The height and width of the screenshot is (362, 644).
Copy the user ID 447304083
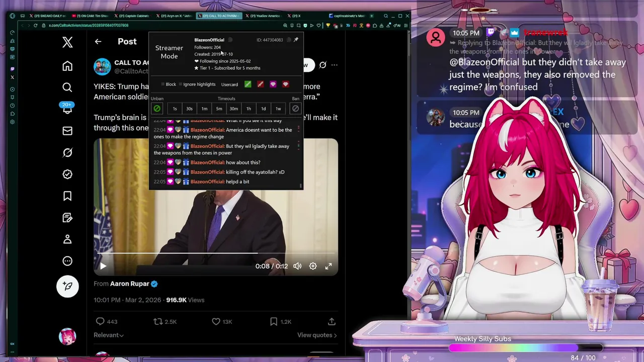pyautogui.click(x=289, y=40)
